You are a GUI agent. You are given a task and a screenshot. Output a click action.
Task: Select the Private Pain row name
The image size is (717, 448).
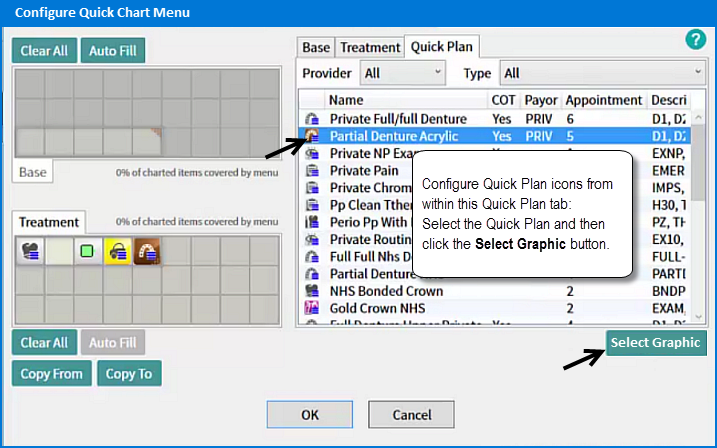point(364,171)
